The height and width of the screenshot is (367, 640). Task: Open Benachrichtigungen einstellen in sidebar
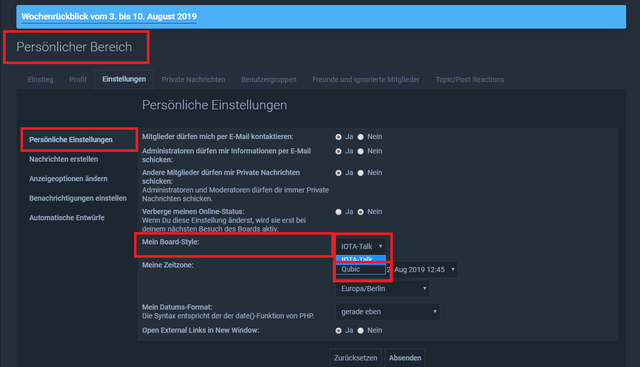(78, 198)
